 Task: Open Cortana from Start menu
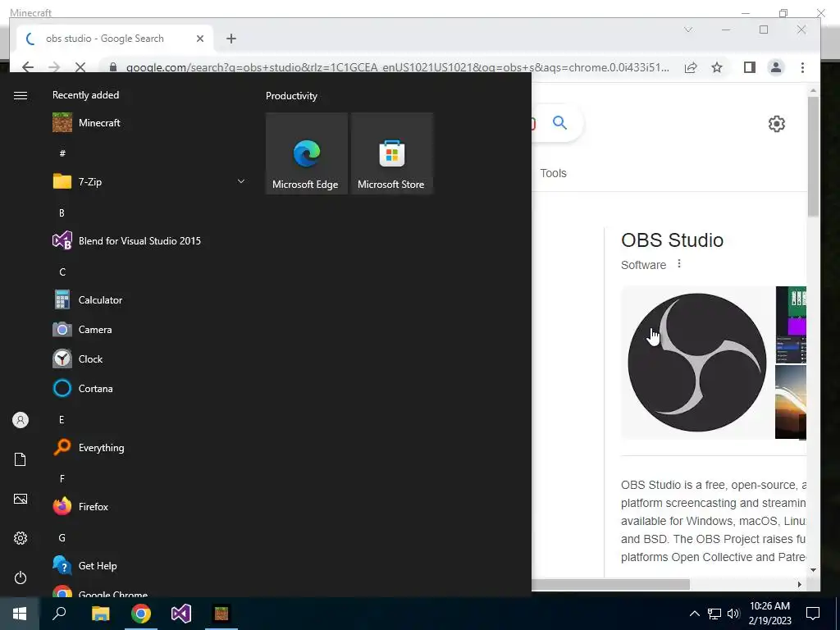[150, 388]
